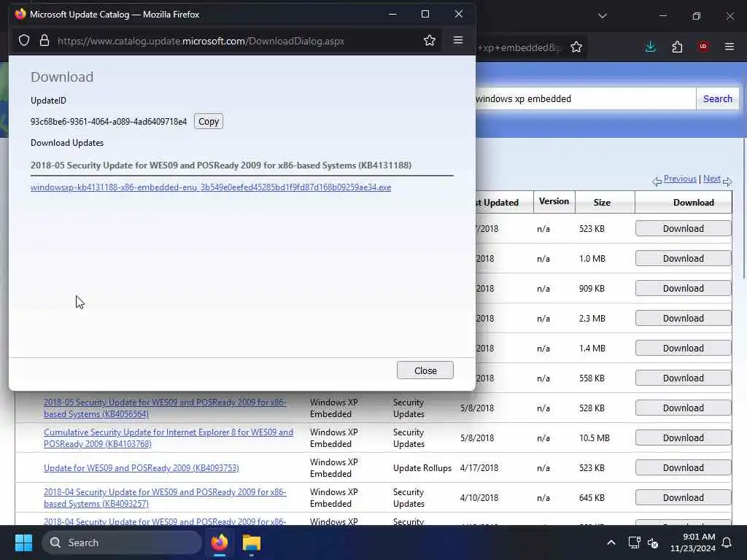The height and width of the screenshot is (560, 747).
Task: Click the uBlock Origin red shield icon
Action: click(703, 47)
